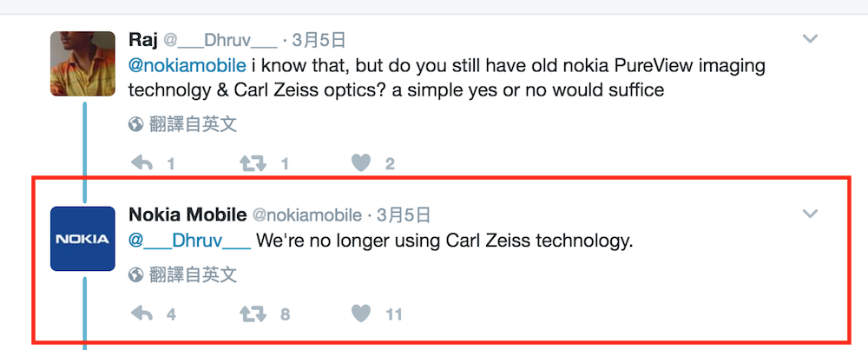
Task: Like Nokia Mobile's tweet
Action: click(x=362, y=314)
